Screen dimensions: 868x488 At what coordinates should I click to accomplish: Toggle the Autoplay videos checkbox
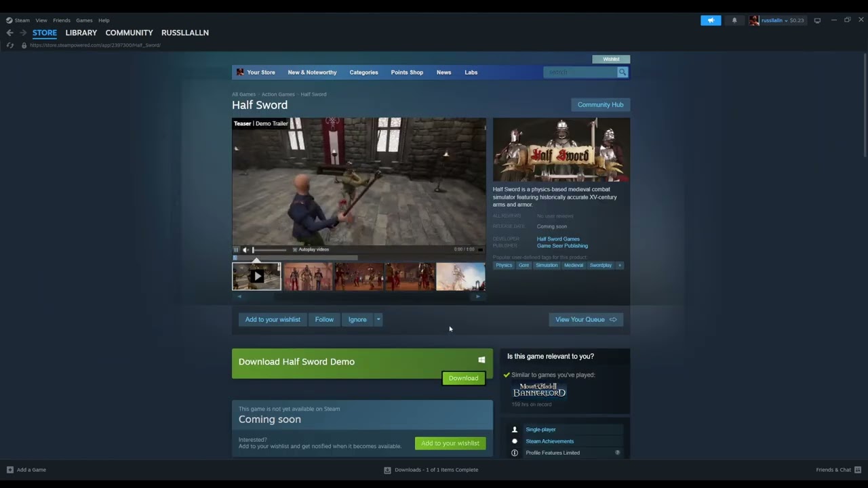coord(295,249)
